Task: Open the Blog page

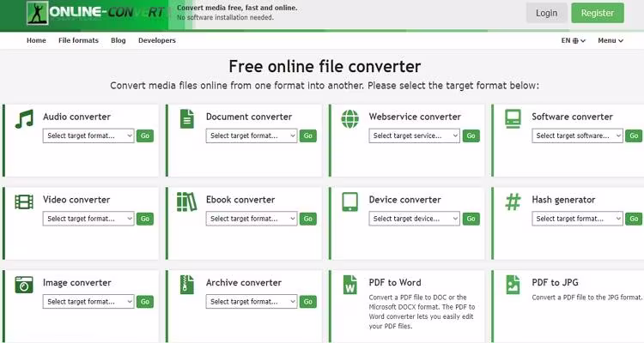Action: point(118,40)
